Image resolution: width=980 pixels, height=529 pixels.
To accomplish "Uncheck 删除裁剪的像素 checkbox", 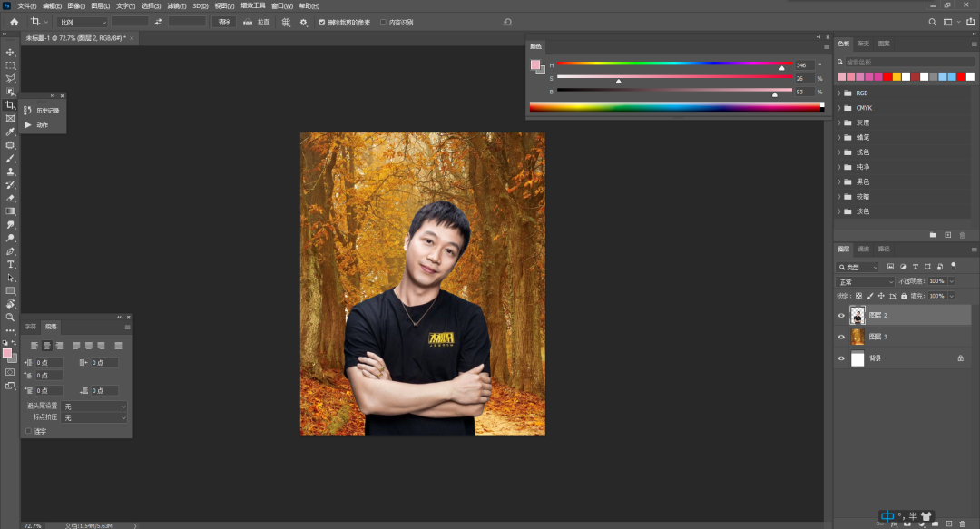I will (322, 22).
